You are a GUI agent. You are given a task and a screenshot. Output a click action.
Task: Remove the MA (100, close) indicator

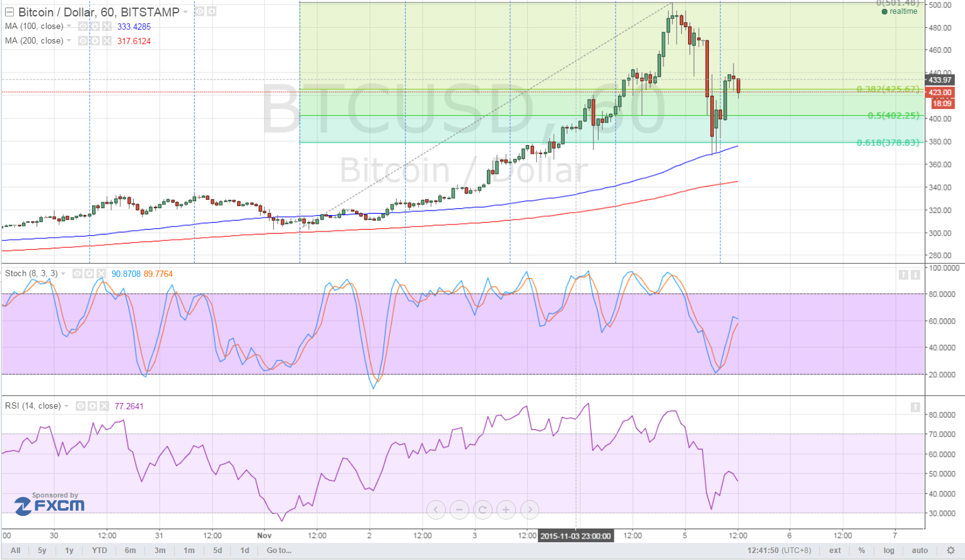click(107, 26)
